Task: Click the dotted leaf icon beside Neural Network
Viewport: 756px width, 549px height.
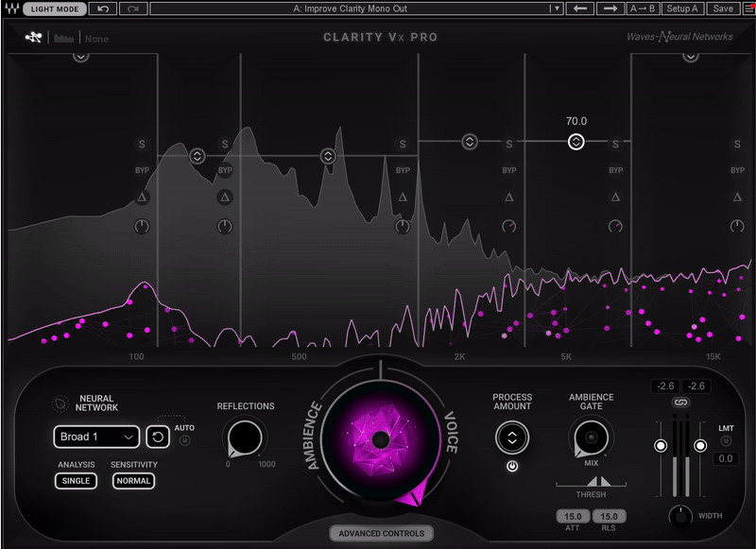Action: [60, 403]
